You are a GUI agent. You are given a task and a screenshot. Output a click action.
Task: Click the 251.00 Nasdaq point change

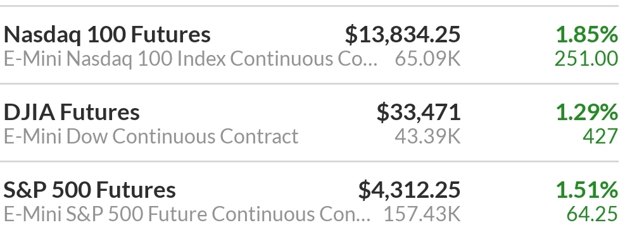tap(586, 59)
